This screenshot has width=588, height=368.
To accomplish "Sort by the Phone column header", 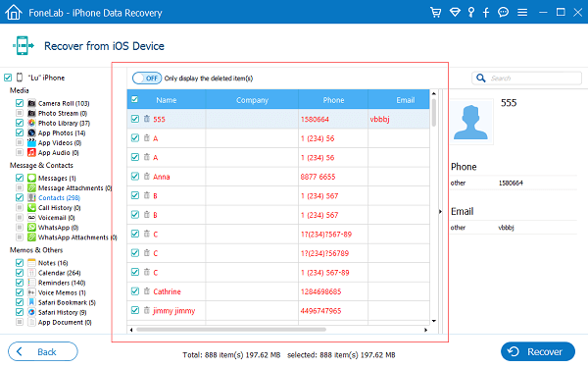I will 333,100.
